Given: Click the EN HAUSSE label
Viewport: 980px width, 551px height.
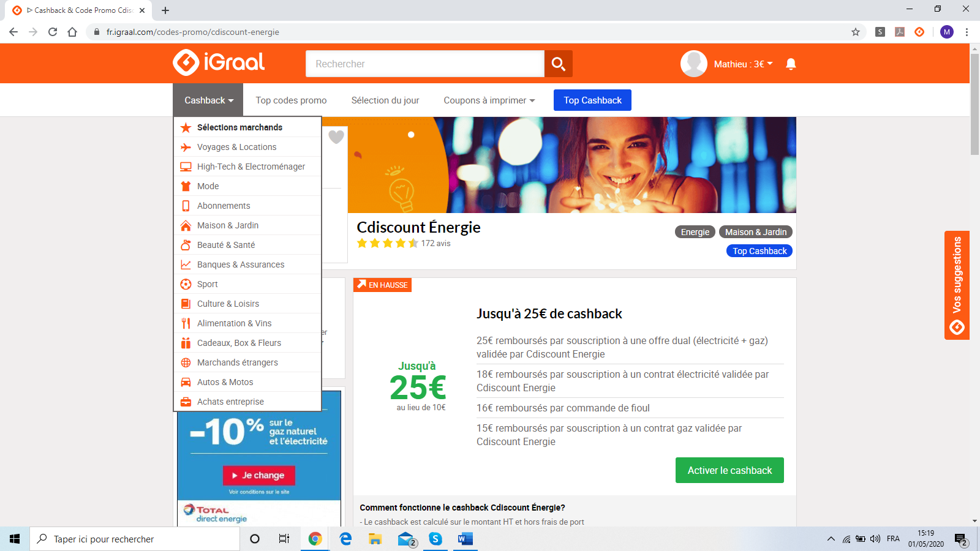Looking at the screenshot, I should 382,285.
